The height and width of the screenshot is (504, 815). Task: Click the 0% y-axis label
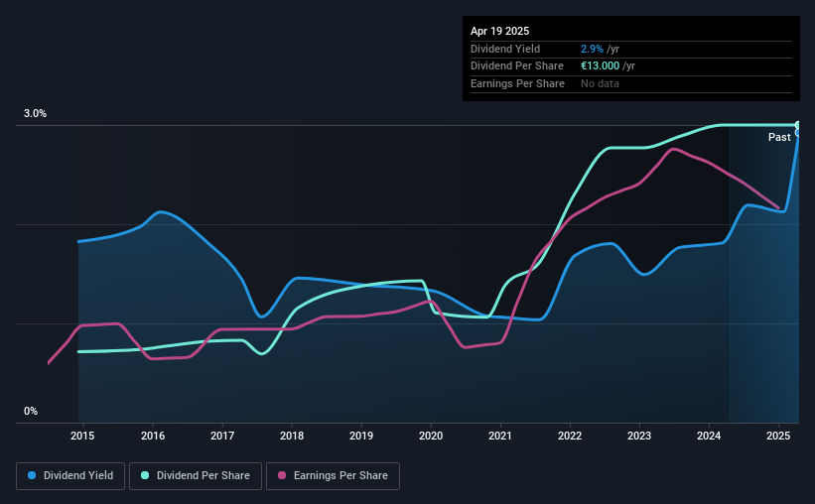pyautogui.click(x=31, y=411)
